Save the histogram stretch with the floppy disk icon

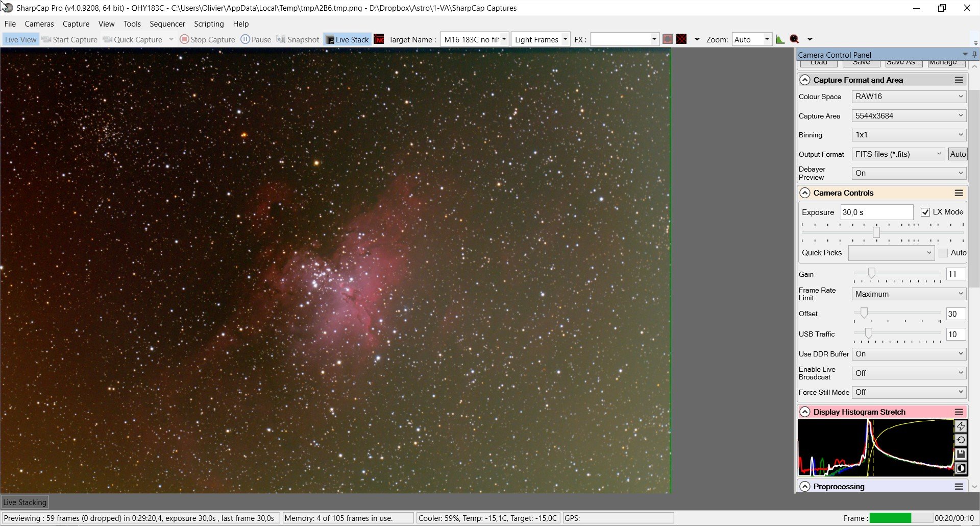click(961, 454)
